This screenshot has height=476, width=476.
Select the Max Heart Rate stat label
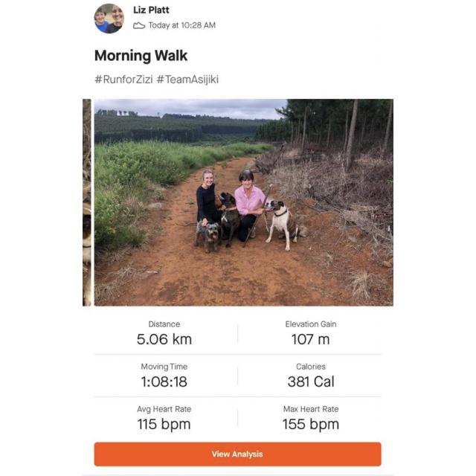tap(310, 409)
